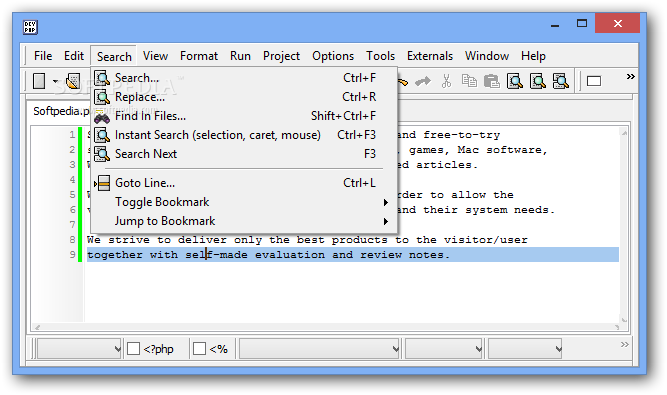This screenshot has height=395, width=667.
Task: Click the Paste clipboard toolbar icon
Action: pyautogui.click(x=492, y=81)
